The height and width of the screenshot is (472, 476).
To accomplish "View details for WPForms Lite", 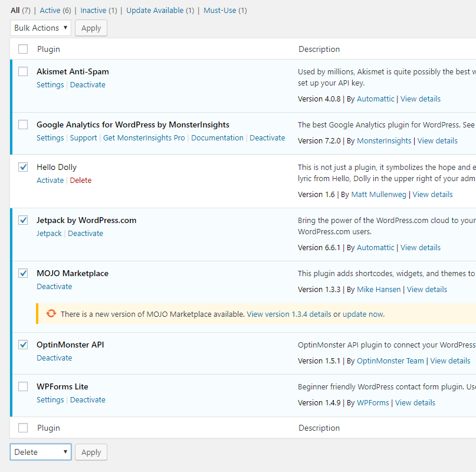I will [415, 403].
